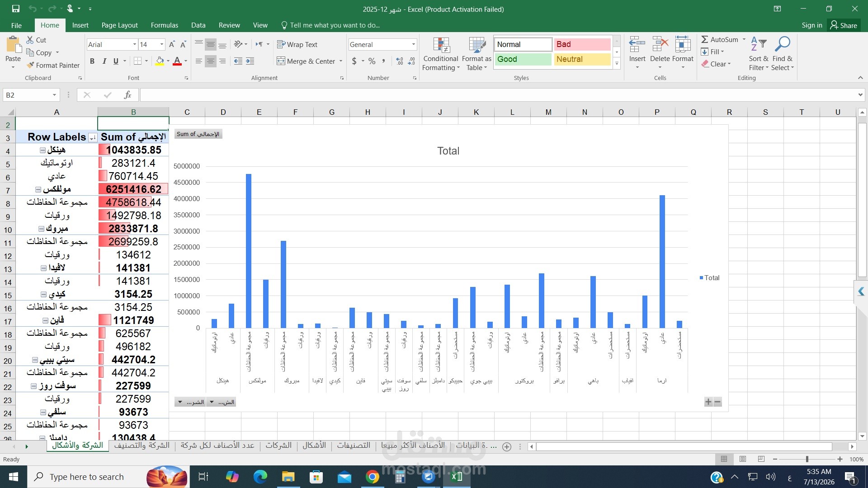This screenshot has width=868, height=488.
Task: Click the Fill Color bucket swatch
Action: (160, 61)
